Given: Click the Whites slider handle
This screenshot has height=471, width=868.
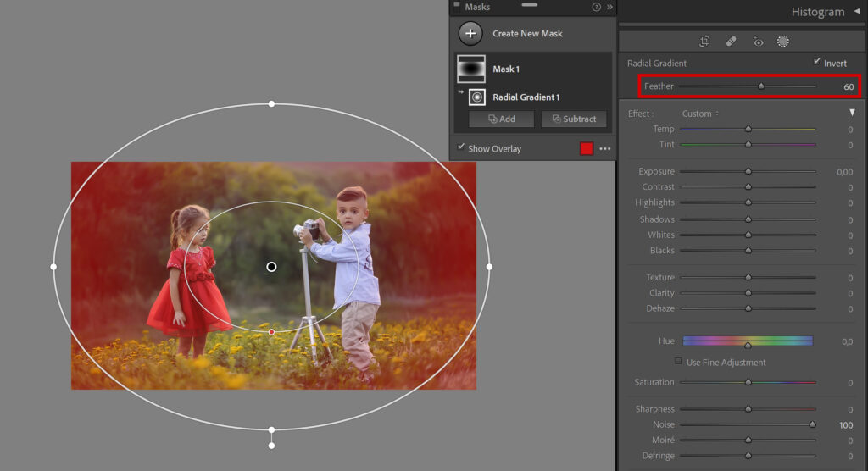Looking at the screenshot, I should [748, 235].
